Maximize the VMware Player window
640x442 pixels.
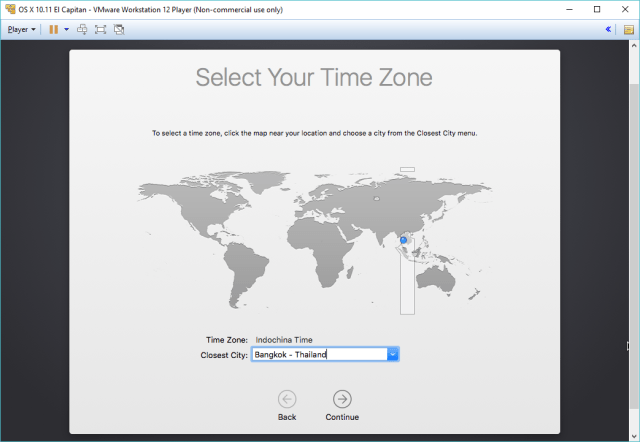597,9
